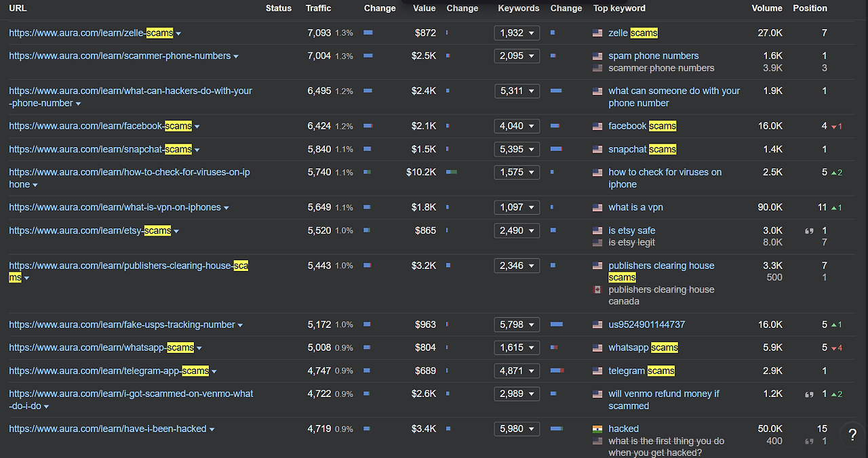Open the i-got-scammed-on-venmo URL link
Screen dimensions: 868x458
tap(131, 400)
